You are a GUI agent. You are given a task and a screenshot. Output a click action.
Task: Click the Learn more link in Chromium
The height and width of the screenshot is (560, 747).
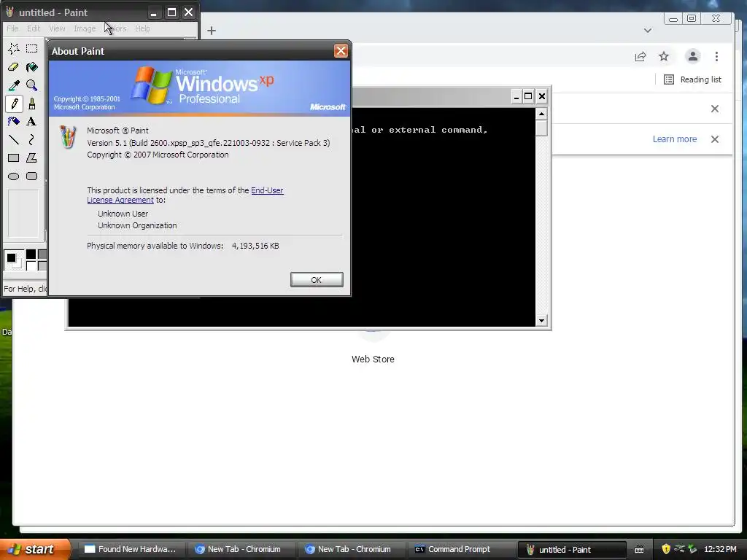coord(675,139)
